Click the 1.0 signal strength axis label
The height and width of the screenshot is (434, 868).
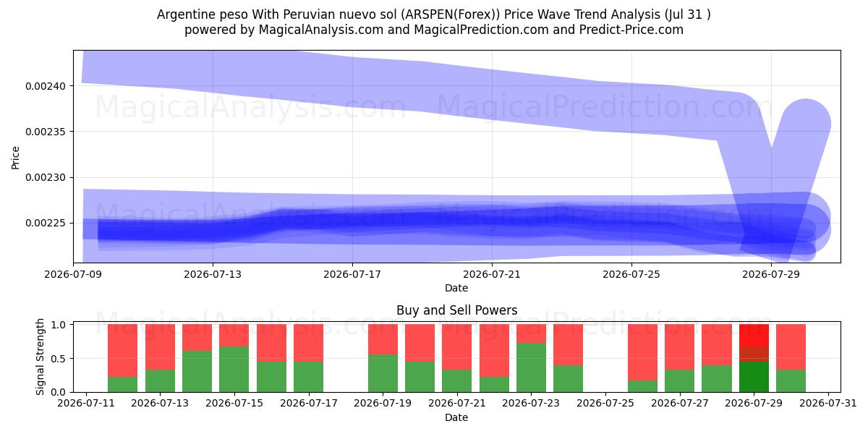point(58,325)
